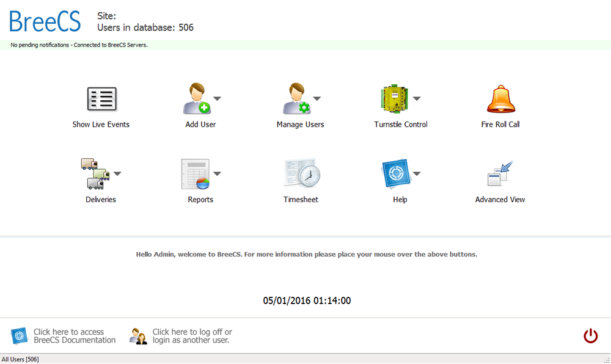The image size is (611, 364).
Task: Open the Deliveries trucks icon
Action: coord(95,174)
